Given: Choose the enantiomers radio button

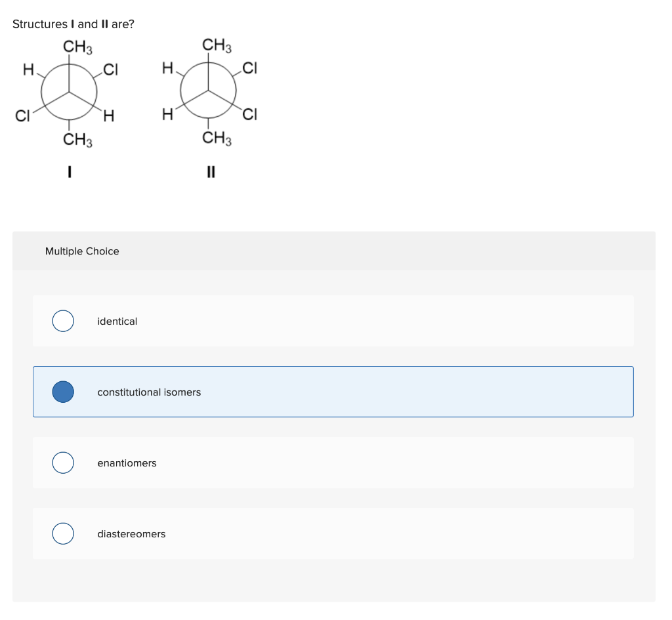Looking at the screenshot, I should pyautogui.click(x=63, y=463).
